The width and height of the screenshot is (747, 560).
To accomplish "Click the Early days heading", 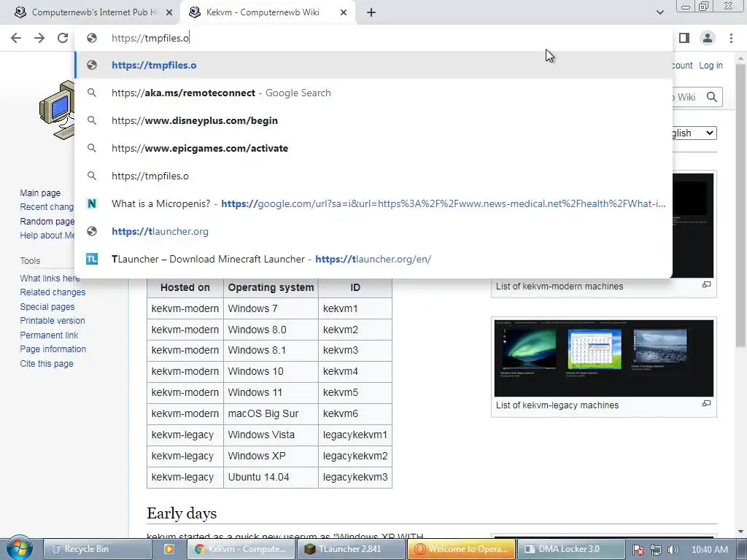I will [x=182, y=513].
